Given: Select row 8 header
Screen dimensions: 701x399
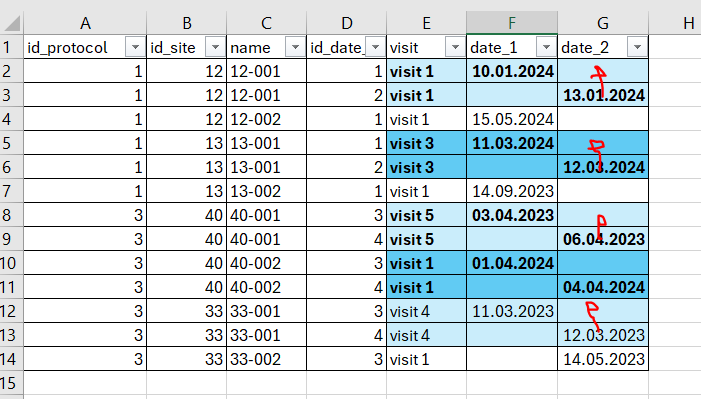Looking at the screenshot, I should 12,215.
